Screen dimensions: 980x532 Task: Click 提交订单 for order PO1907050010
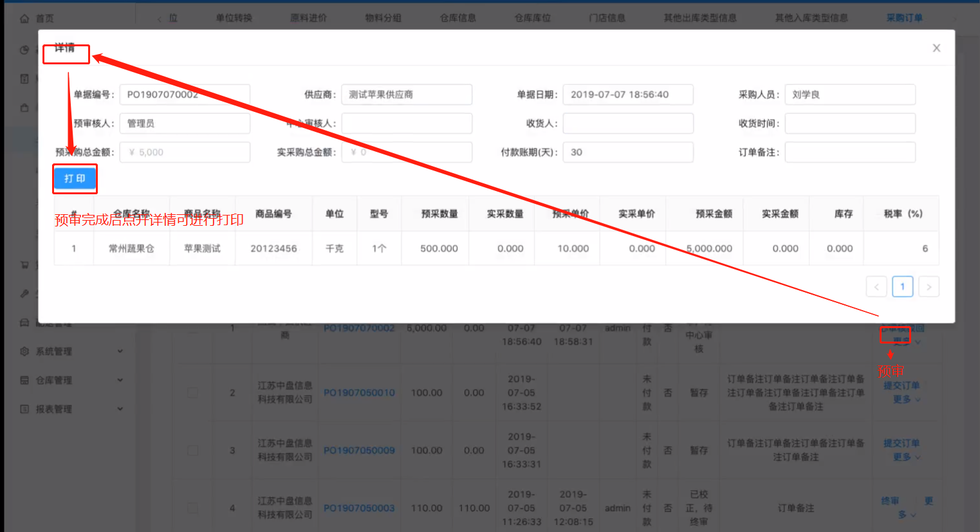coord(901,385)
